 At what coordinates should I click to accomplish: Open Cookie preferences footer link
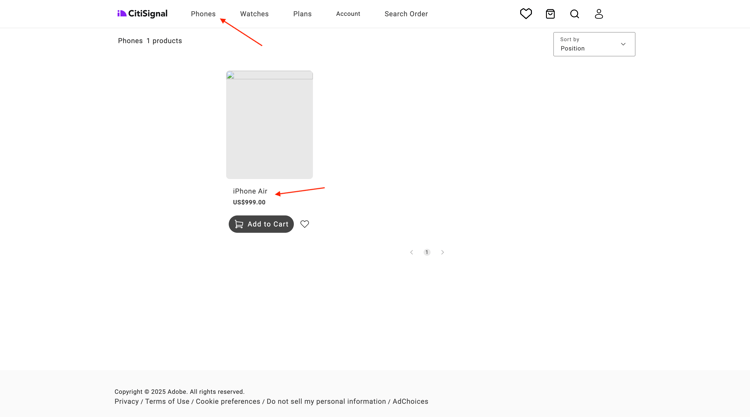click(x=228, y=402)
